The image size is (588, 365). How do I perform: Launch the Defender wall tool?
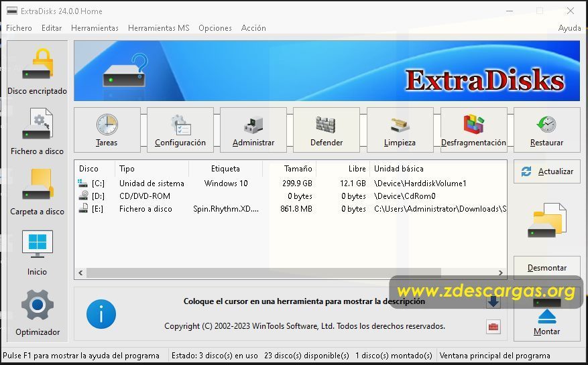[x=327, y=130]
